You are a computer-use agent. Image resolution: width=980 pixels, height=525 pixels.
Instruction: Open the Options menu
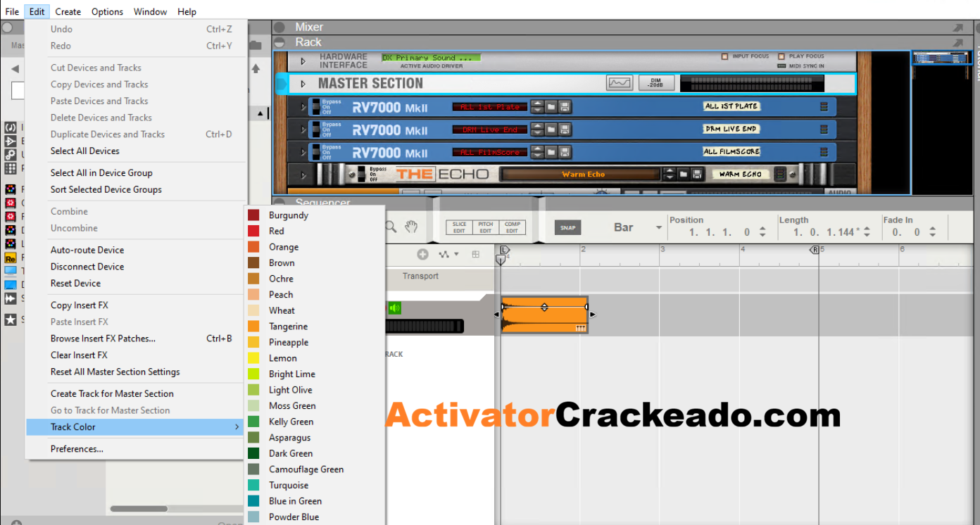point(107,11)
